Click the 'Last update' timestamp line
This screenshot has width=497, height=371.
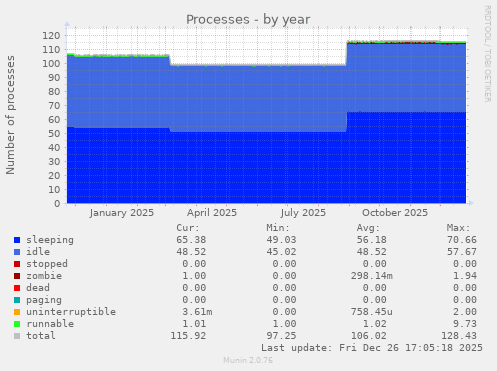pos(372,348)
